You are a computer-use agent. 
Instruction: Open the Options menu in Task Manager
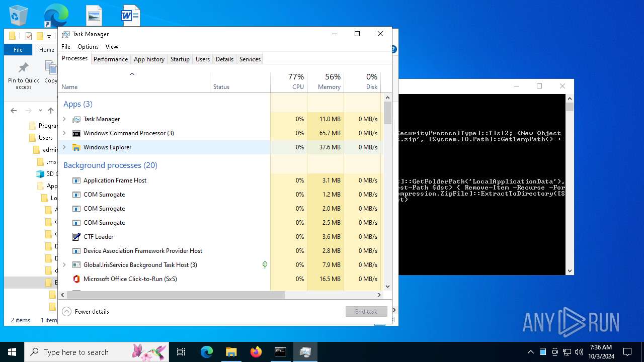[x=88, y=47]
